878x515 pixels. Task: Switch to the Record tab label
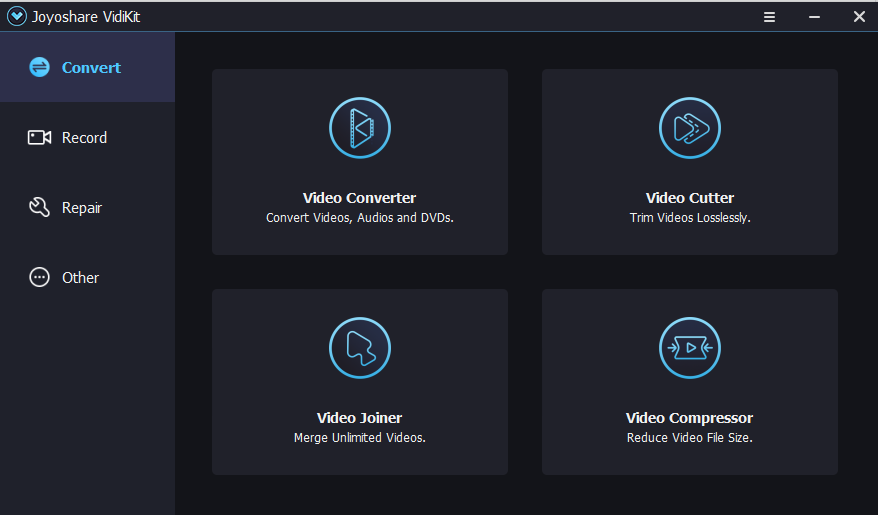click(x=84, y=138)
